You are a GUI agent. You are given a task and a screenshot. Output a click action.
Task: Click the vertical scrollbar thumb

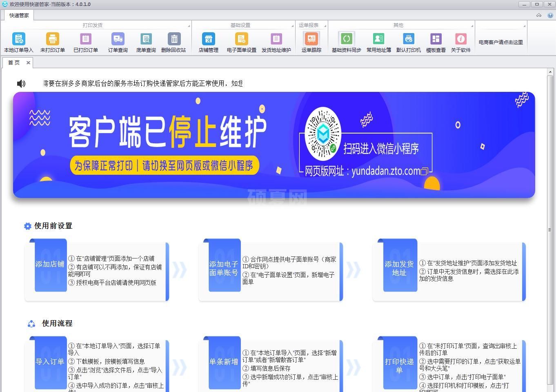(550, 229)
